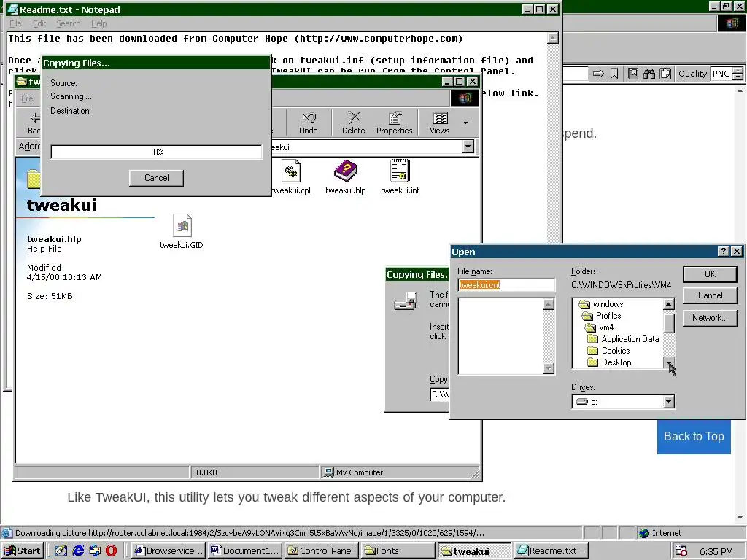This screenshot has height=560, width=747.
Task: Click the File name field containing tweakui.cnt
Action: tap(506, 285)
